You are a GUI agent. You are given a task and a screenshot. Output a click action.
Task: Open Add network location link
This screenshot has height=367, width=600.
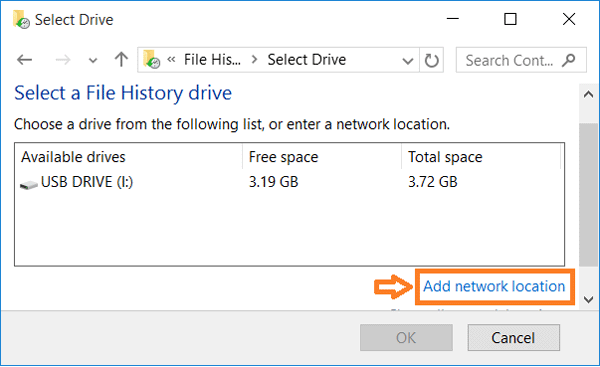pyautogui.click(x=494, y=286)
